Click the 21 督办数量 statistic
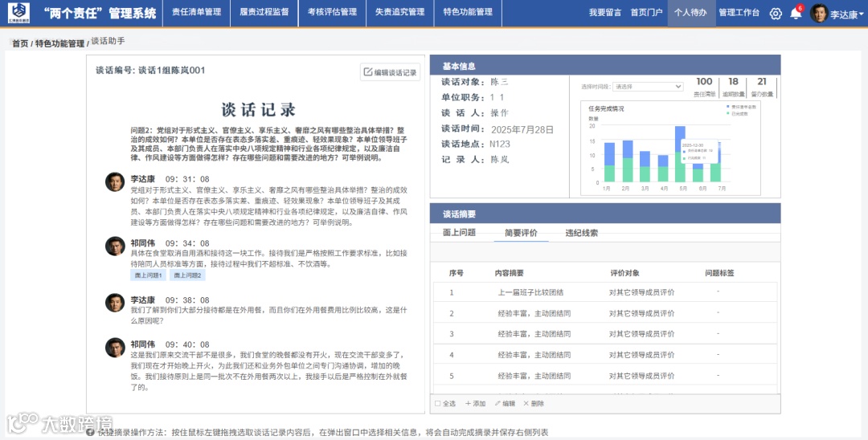The image size is (868, 440). (x=762, y=88)
